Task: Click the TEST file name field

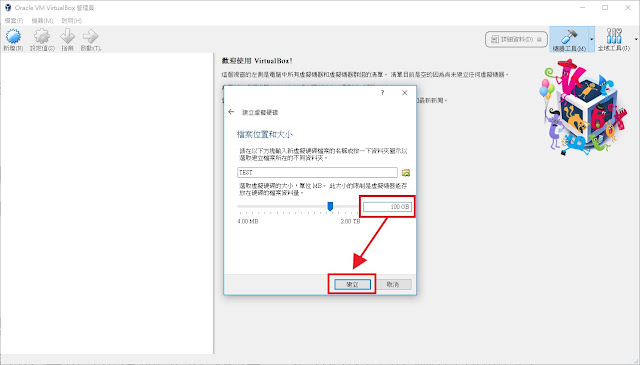Action: tap(317, 172)
